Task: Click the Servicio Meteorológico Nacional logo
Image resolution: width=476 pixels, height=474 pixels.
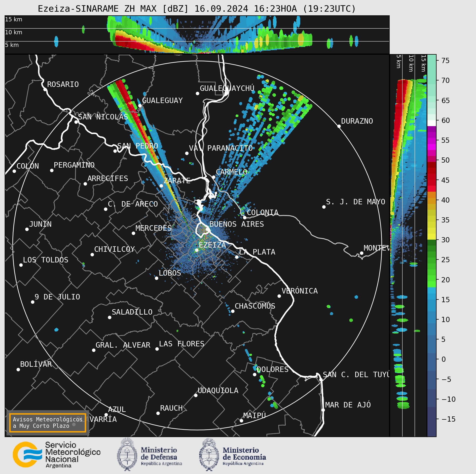Action: tap(57, 454)
